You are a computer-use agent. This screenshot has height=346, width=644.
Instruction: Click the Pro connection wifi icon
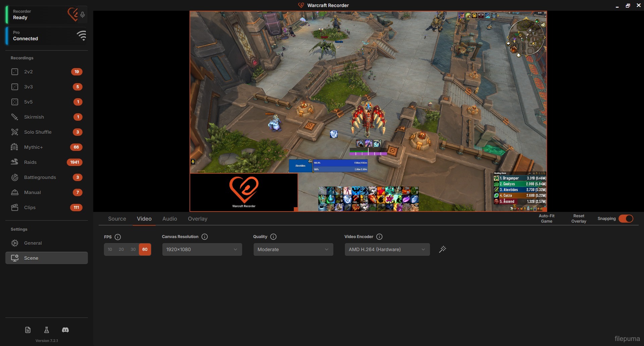coord(82,36)
